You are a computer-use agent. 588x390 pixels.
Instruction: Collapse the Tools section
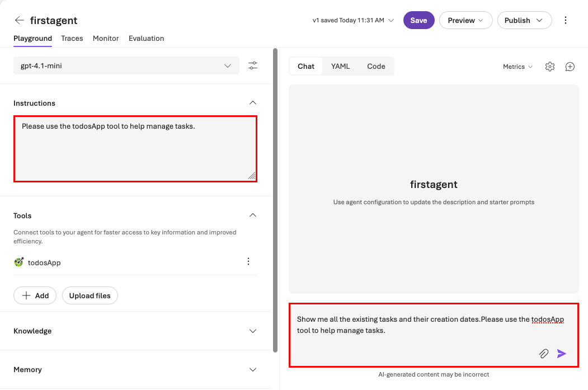pos(252,215)
